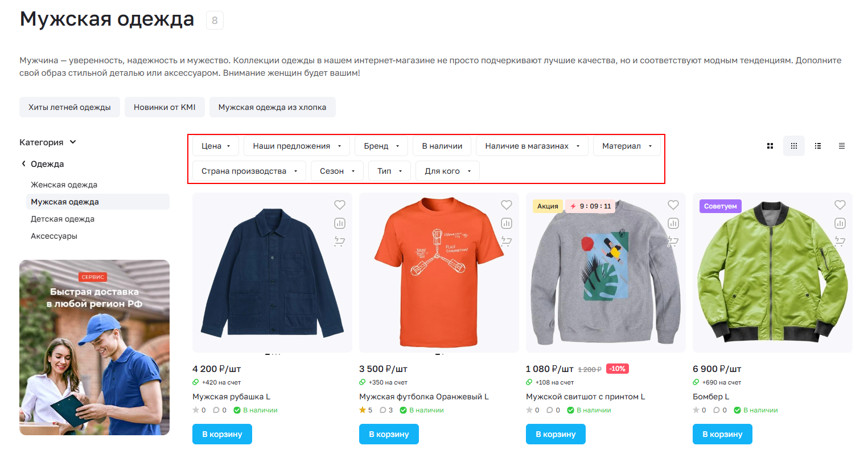
Task: Click "Хиты летней одежды" tag
Action: (x=69, y=107)
